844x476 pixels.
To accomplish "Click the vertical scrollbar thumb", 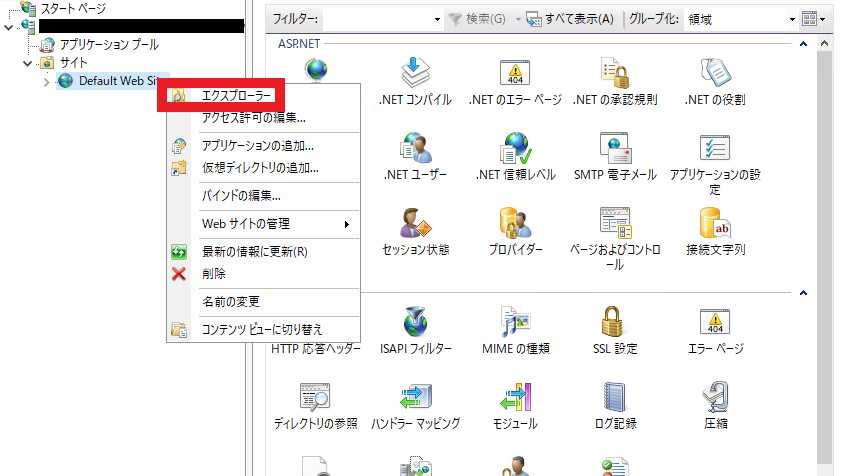I will (x=824, y=257).
